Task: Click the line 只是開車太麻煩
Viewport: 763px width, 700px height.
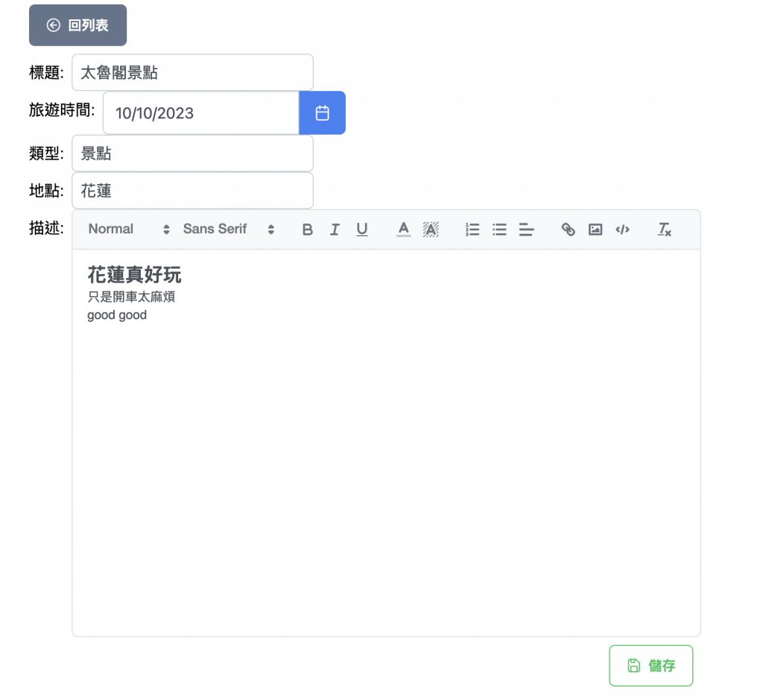Action: pyautogui.click(x=131, y=296)
